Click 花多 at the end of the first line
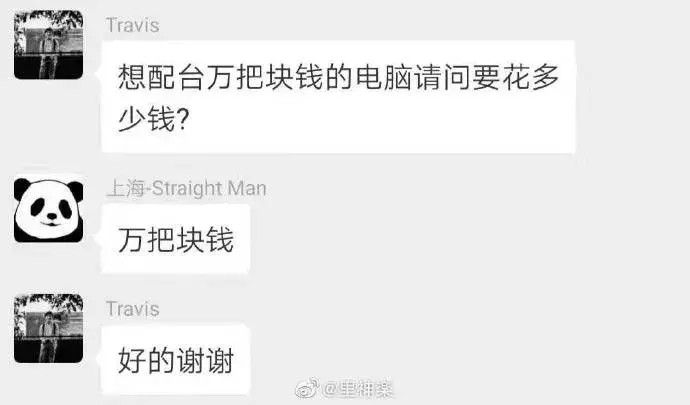 (531, 77)
